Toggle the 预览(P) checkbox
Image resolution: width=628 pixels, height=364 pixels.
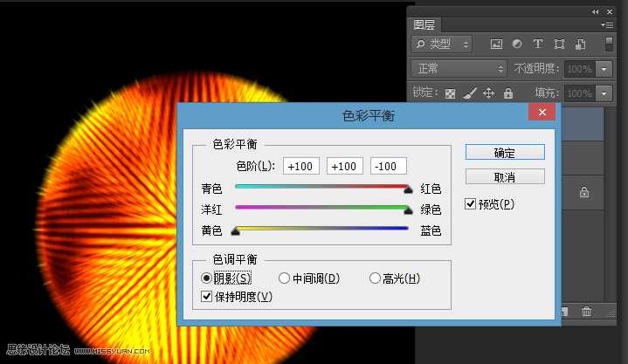470,204
